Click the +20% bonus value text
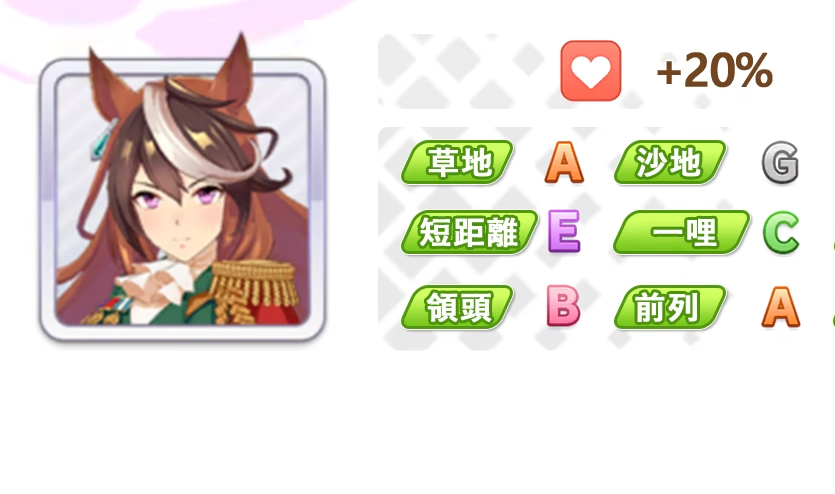The height and width of the screenshot is (494, 835). 715,70
